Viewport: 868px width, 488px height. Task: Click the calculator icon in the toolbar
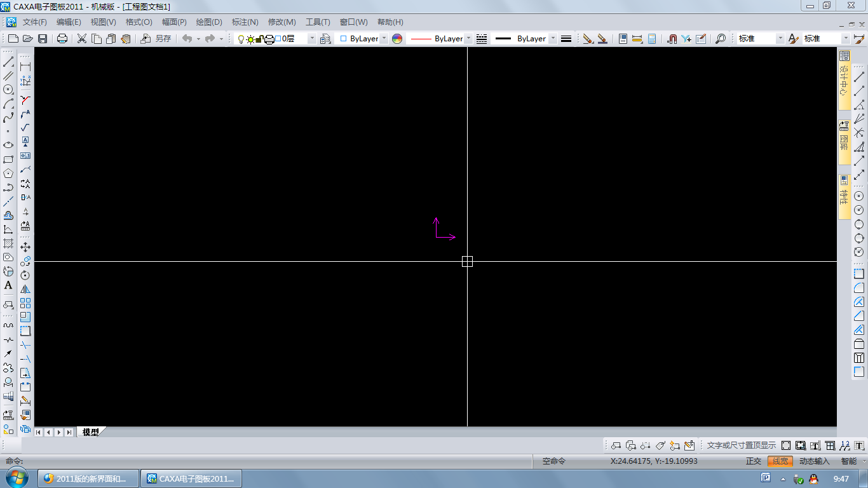pyautogui.click(x=651, y=39)
